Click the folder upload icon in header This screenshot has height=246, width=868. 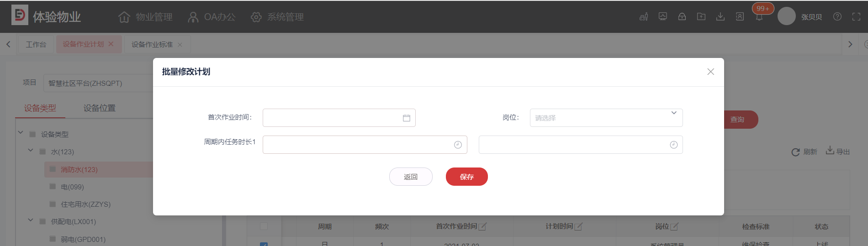[x=701, y=16]
